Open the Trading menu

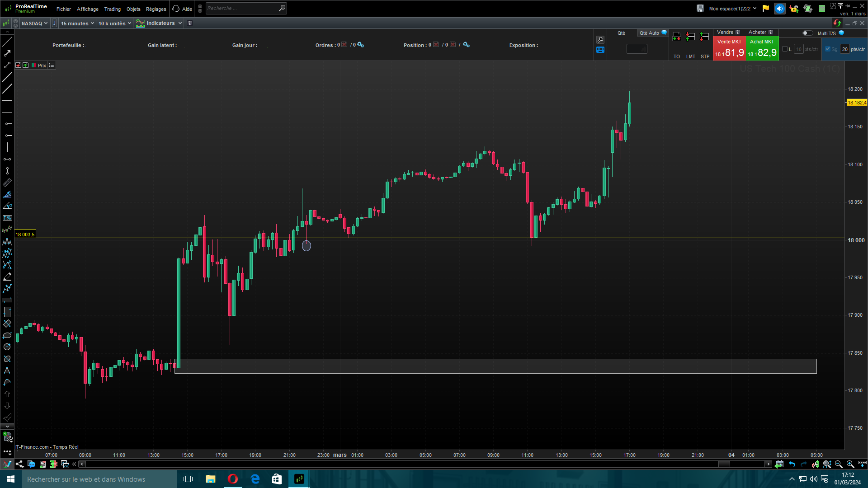112,9
